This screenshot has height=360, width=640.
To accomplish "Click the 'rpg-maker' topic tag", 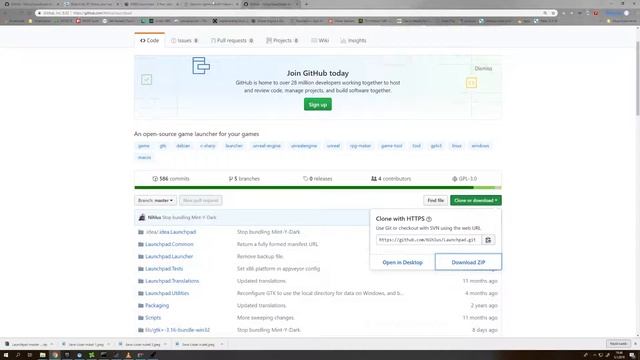I will click(x=360, y=146).
